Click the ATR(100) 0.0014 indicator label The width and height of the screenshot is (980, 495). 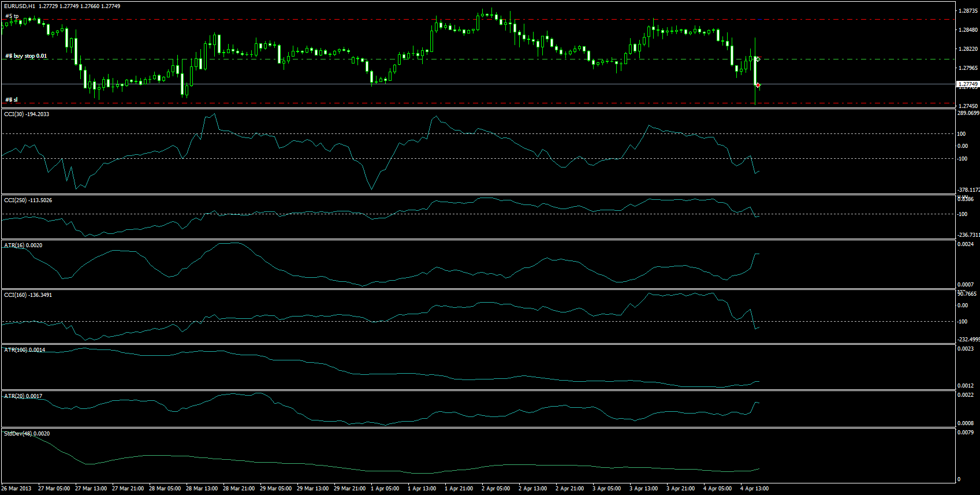coord(25,350)
